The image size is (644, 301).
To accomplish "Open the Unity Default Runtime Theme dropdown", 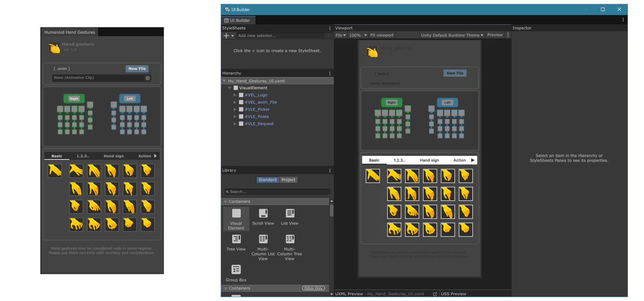I will click(452, 35).
